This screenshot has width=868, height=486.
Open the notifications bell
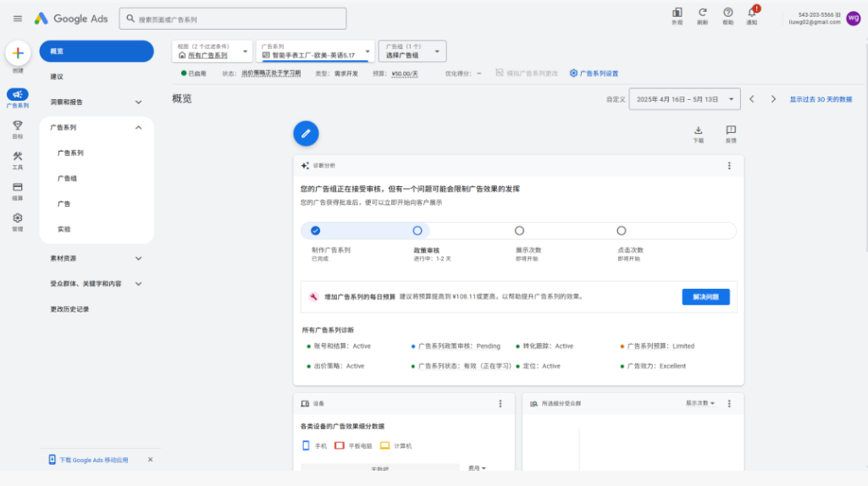(x=752, y=13)
